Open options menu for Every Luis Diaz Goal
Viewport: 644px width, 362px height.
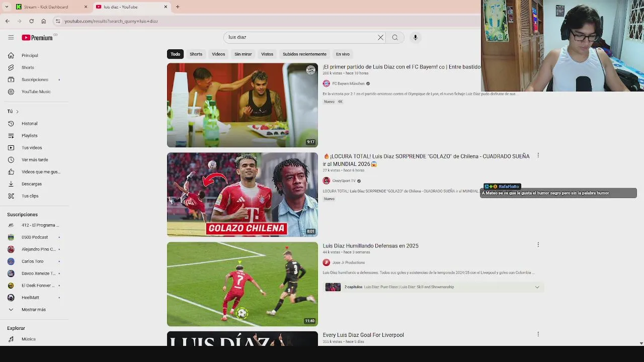point(538,334)
